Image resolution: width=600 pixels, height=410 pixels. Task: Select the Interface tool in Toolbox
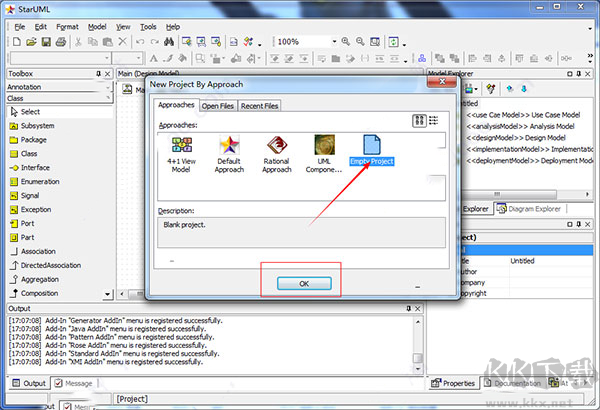coord(35,168)
